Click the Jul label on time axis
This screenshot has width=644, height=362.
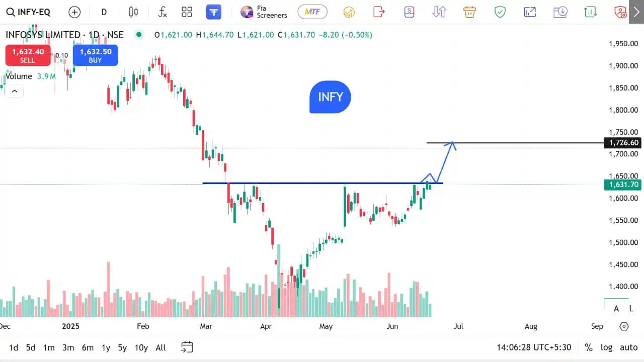coord(458,326)
